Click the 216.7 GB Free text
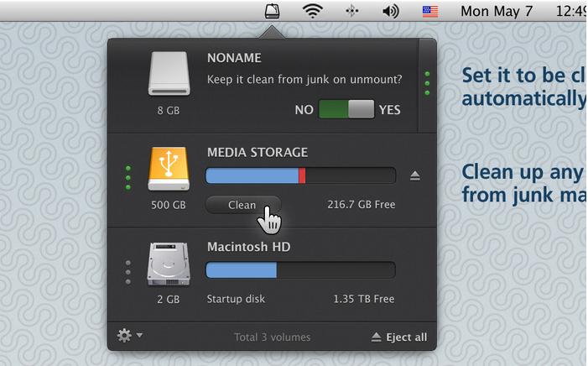The image size is (588, 366). pyautogui.click(x=362, y=204)
